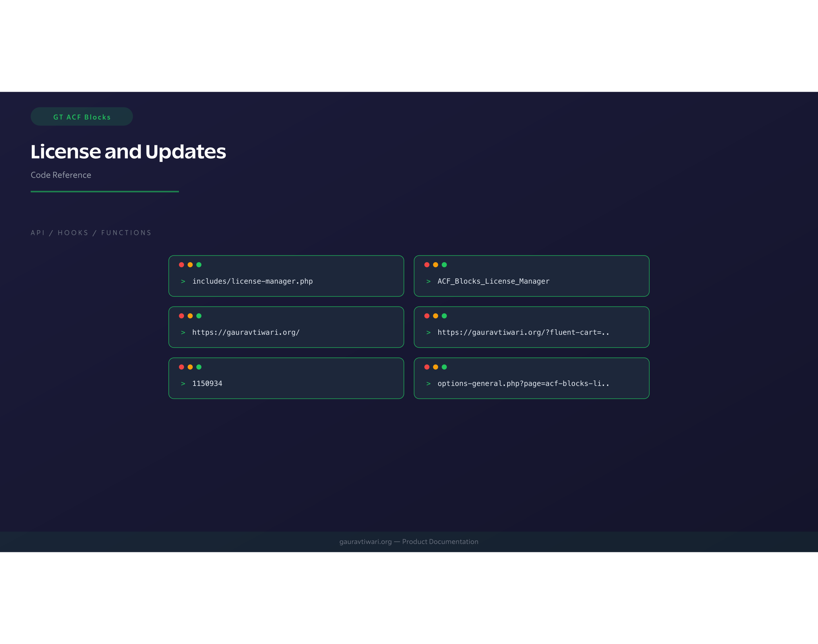Image resolution: width=818 pixels, height=644 pixels.
Task: Click the yellow dot on the 1150934 card
Action: pyautogui.click(x=191, y=367)
